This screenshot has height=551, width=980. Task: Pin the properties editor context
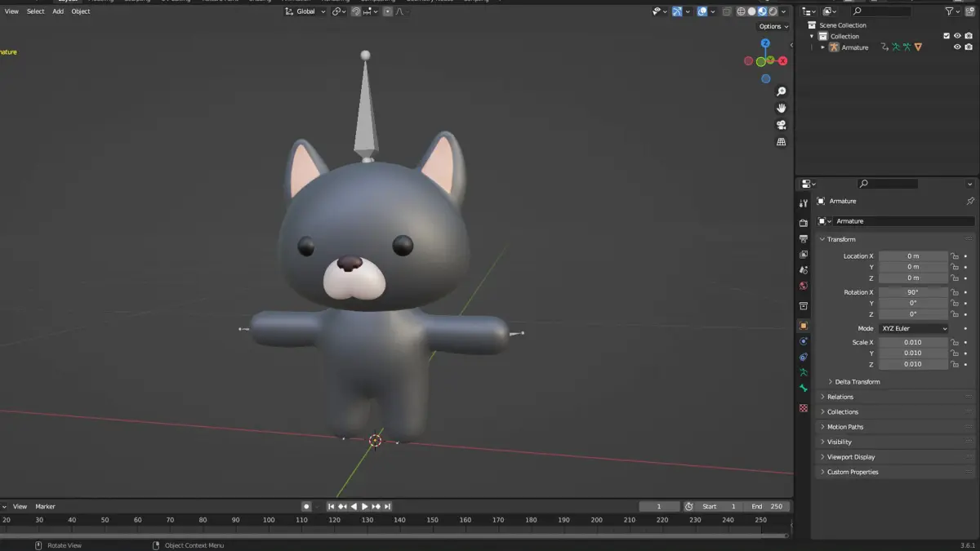point(970,201)
